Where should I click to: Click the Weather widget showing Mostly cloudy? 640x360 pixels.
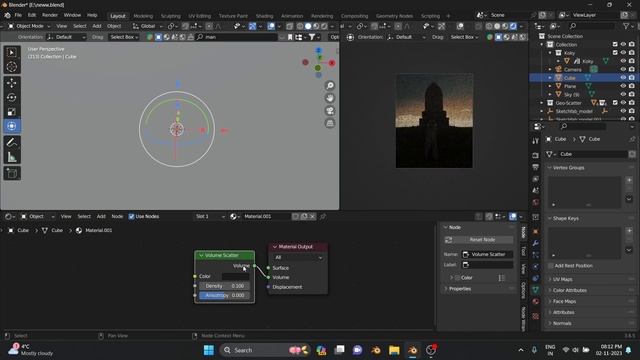(x=31, y=350)
